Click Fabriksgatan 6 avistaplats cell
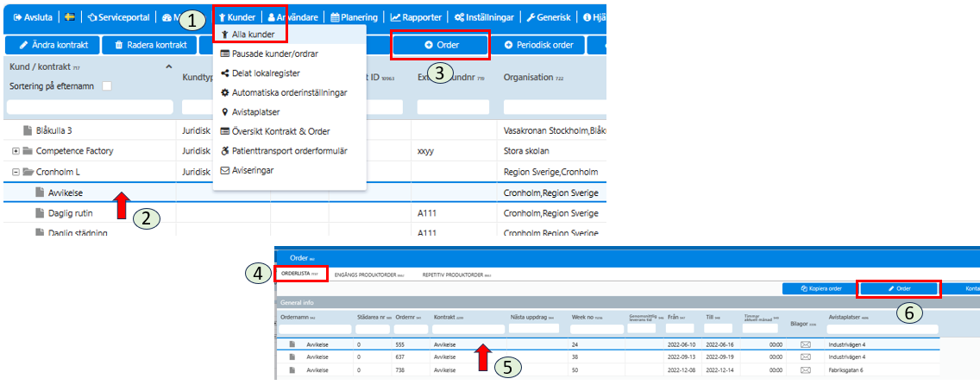Screen dimensions: 980x385 pyautogui.click(x=847, y=369)
